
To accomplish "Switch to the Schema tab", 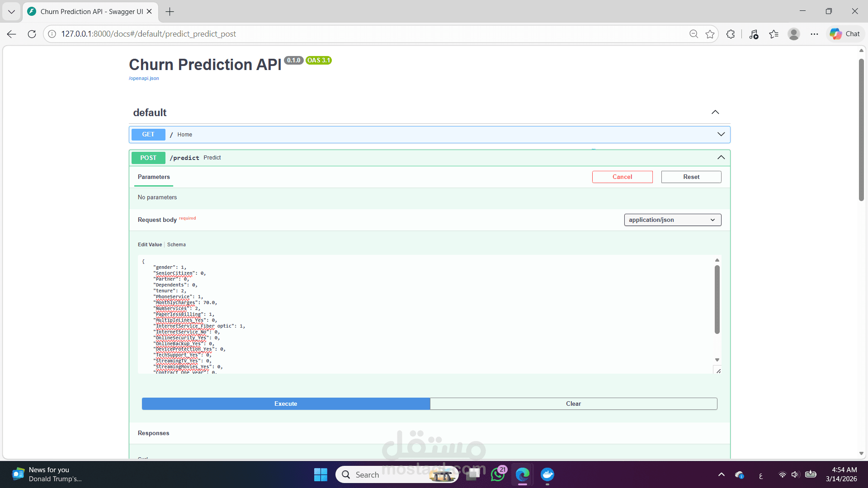I will (x=176, y=244).
